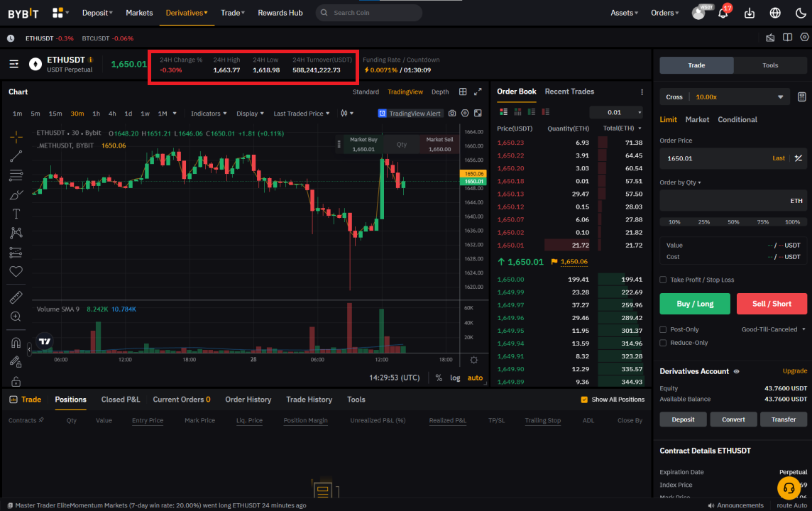Screen dimensions: 812x511
Task: Open the user avatar profile
Action: pos(698,13)
